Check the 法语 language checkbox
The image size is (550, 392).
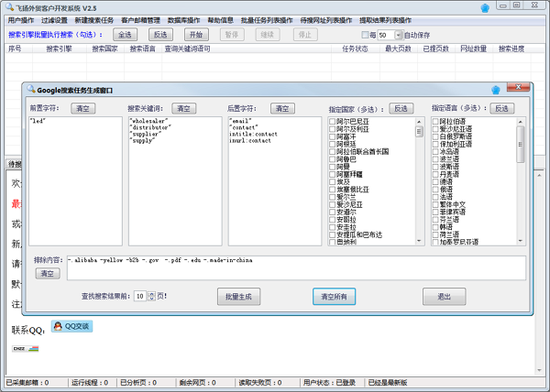click(x=435, y=197)
